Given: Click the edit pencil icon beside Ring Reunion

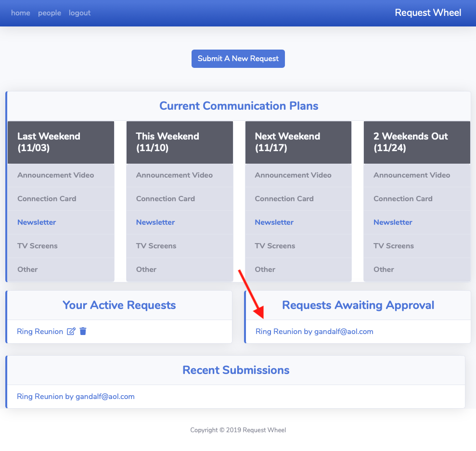Looking at the screenshot, I should [x=71, y=331].
